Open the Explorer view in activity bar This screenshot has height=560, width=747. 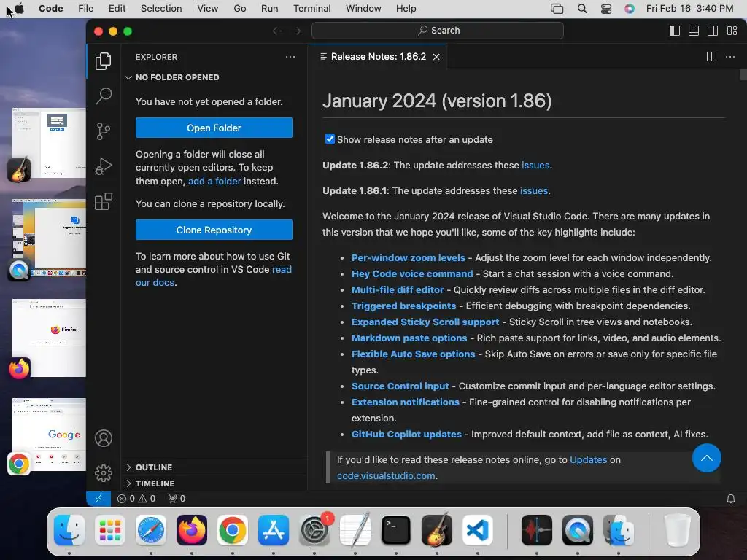104,61
